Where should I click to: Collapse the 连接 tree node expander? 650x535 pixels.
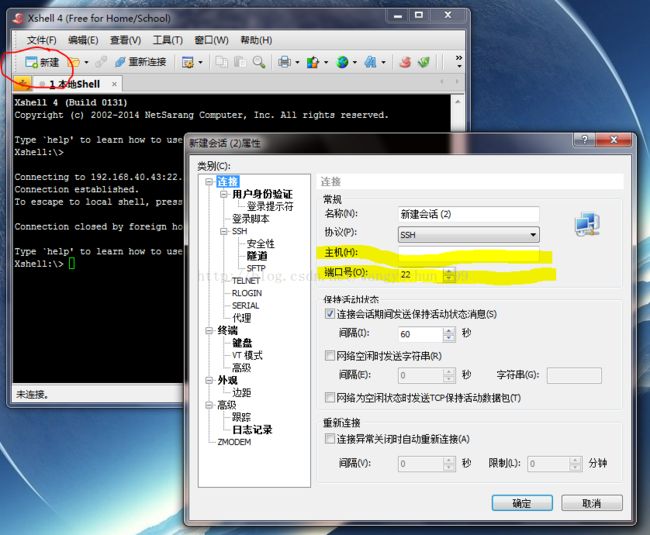(x=209, y=182)
